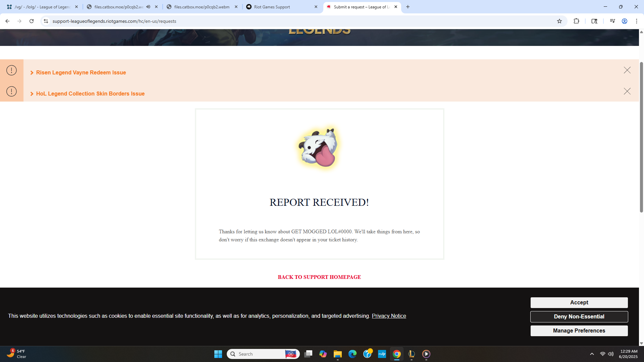
Task: Open the media controls icon in toolbar
Action: pos(612,21)
